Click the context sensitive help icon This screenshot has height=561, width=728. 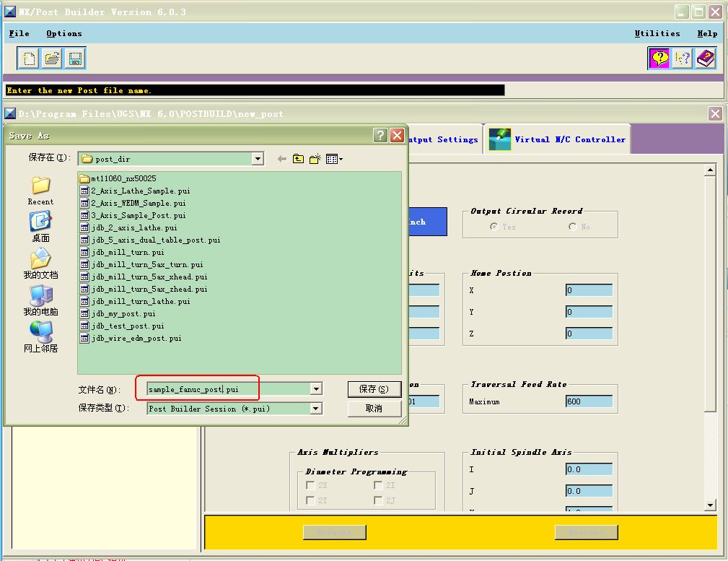(x=682, y=58)
